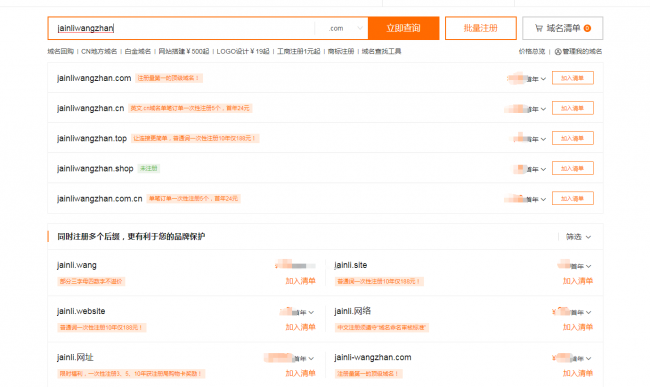Click 加入清单 for jainli.site
This screenshot has height=387, width=650.
pos(578,281)
